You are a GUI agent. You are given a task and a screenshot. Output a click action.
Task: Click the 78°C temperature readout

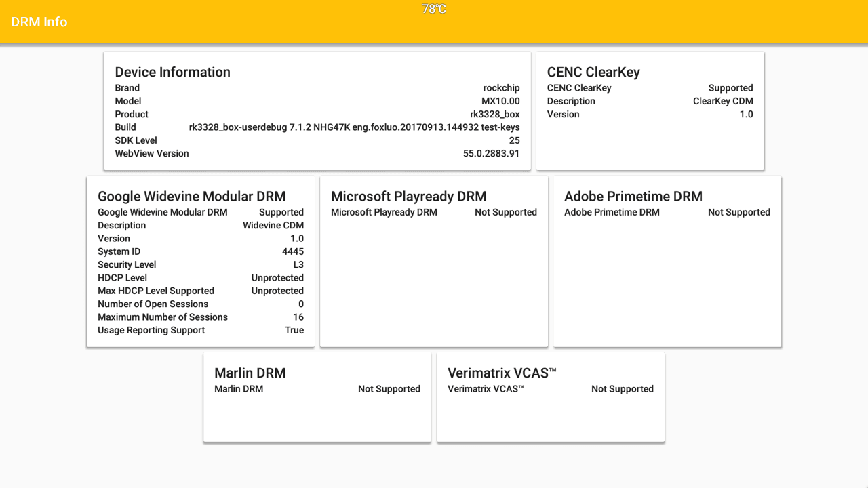click(434, 9)
